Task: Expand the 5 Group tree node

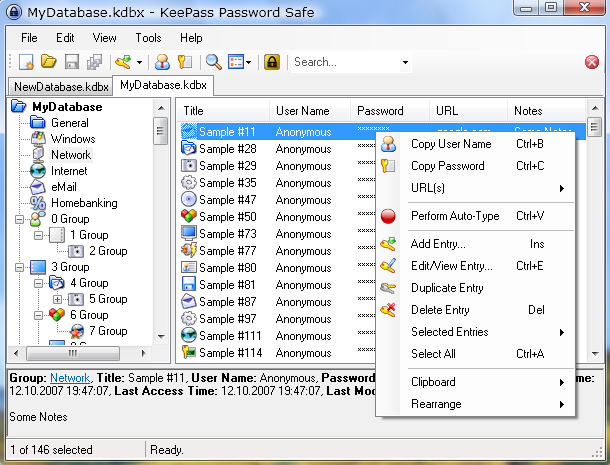Action: 57,299
